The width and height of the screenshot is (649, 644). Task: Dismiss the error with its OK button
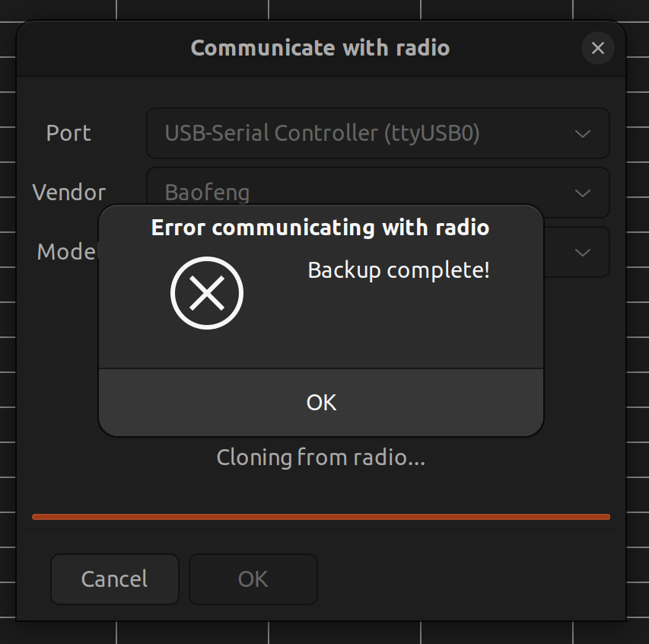click(321, 402)
